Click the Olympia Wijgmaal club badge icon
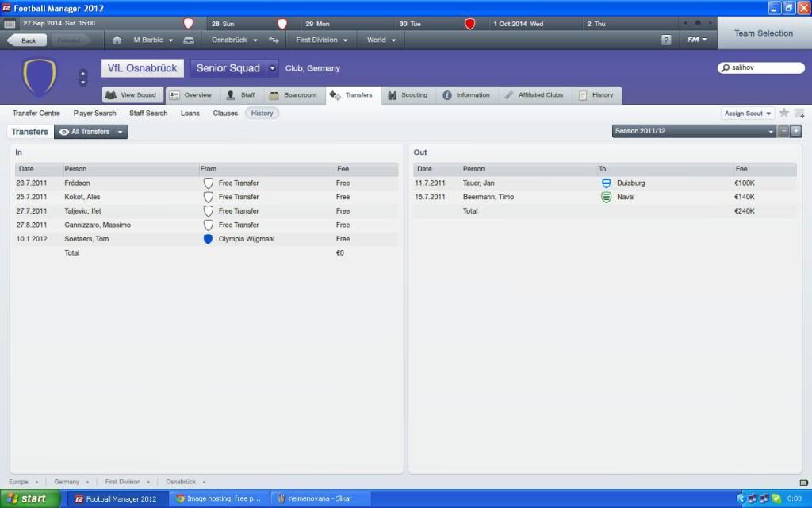The width and height of the screenshot is (812, 508). coord(209,239)
